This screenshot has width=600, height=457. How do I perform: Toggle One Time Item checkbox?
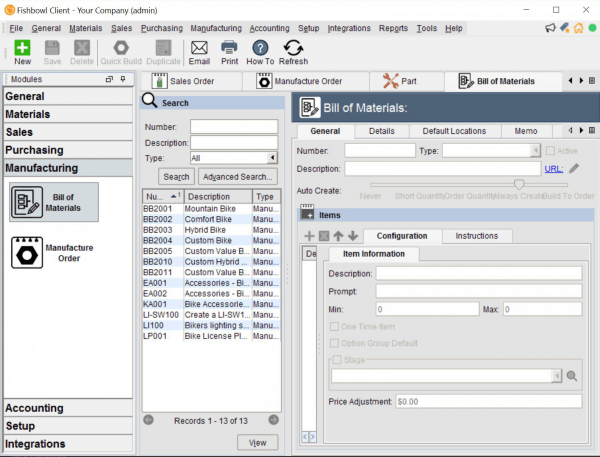[x=334, y=326]
